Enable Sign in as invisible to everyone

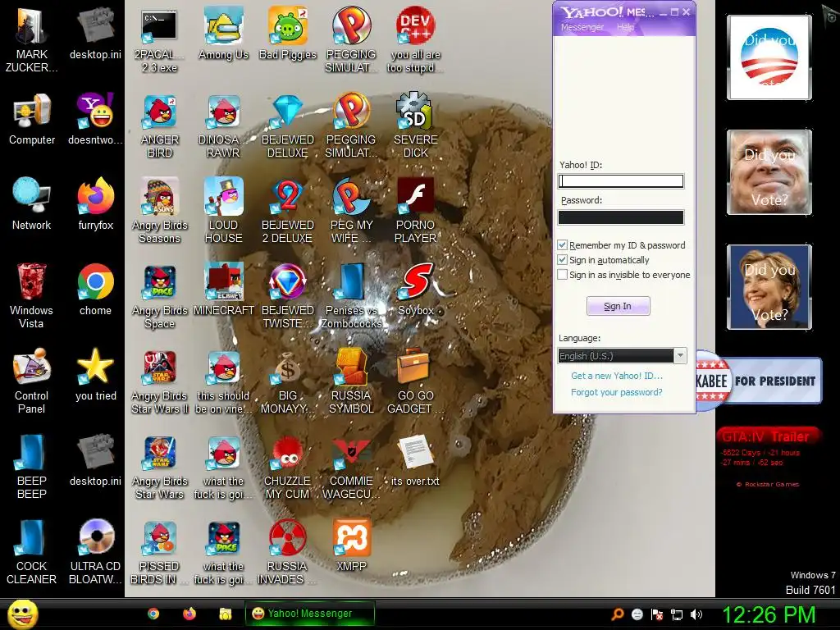coord(562,275)
